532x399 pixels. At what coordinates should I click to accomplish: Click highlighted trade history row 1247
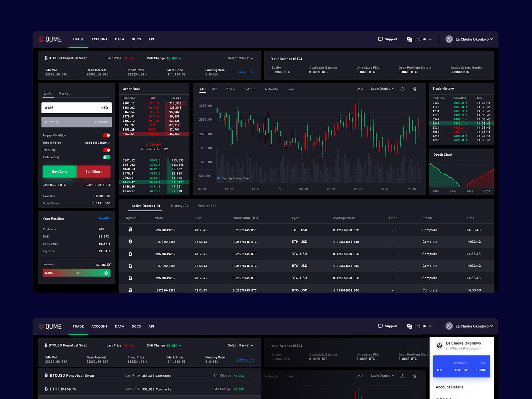(461, 123)
